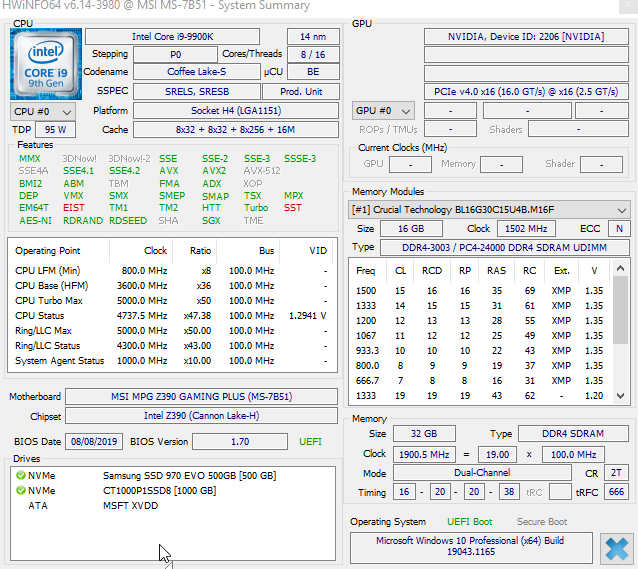Select the MSFT XVDD ATA drive
Screen dimensions: 638x569
pyautogui.click(x=173, y=506)
